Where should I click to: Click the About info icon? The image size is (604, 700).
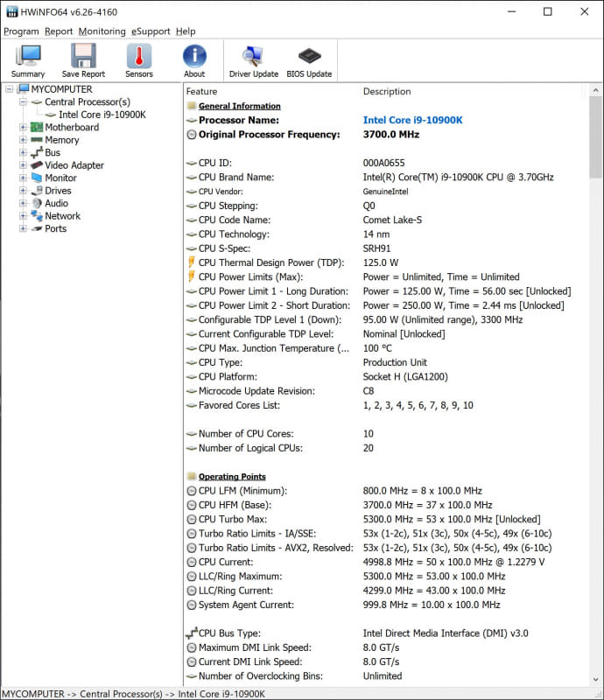coord(195,56)
